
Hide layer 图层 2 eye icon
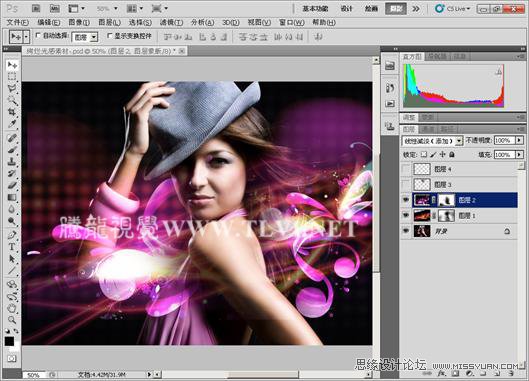click(x=406, y=200)
